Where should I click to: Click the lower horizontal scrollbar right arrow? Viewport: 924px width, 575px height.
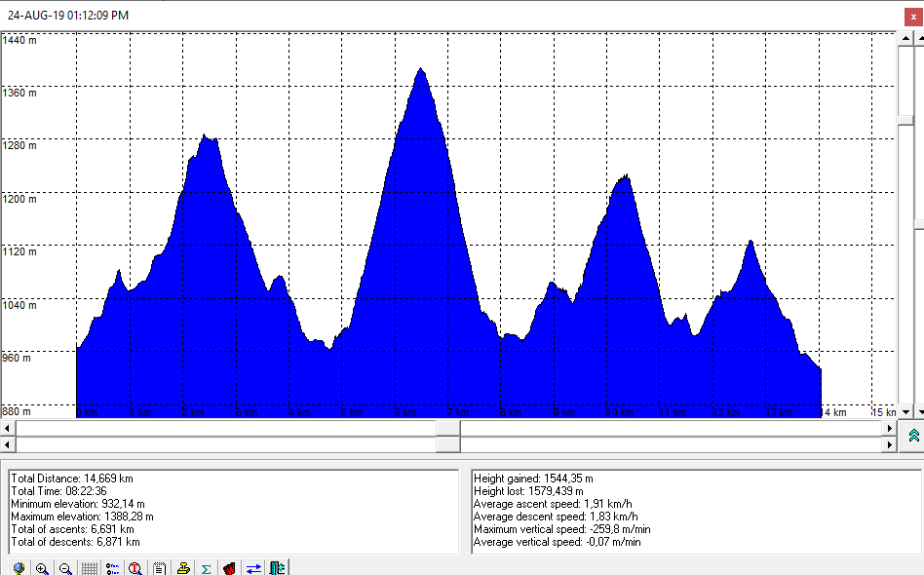pos(888,444)
